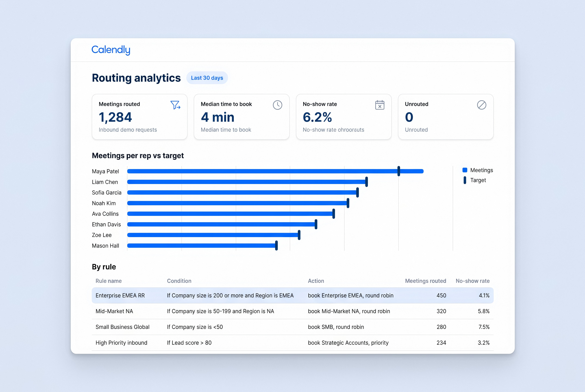Sort by the Rule name column header
Screen dimensions: 585x392
(x=108, y=281)
